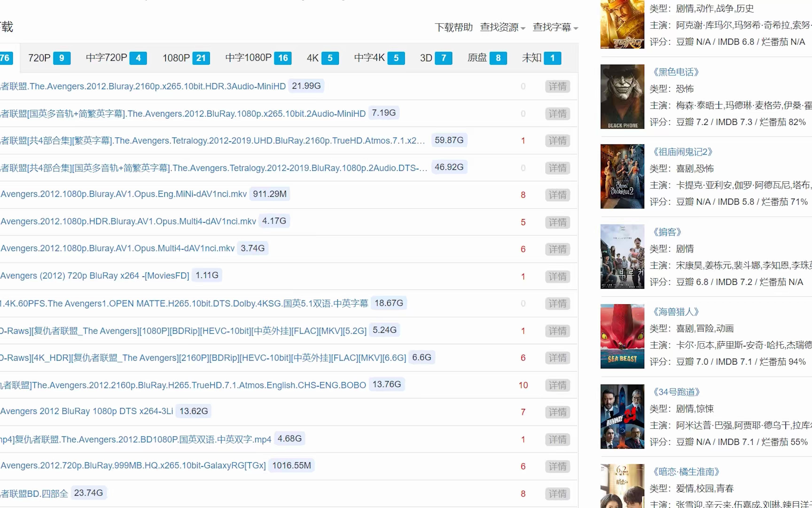Switch to the 4K tab
Screen dimensions: 812x508
coord(322,58)
